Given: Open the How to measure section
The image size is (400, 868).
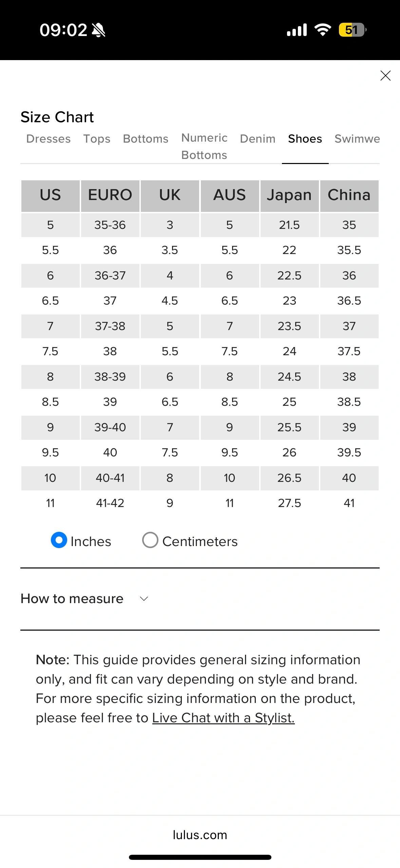Looking at the screenshot, I should tap(72, 599).
